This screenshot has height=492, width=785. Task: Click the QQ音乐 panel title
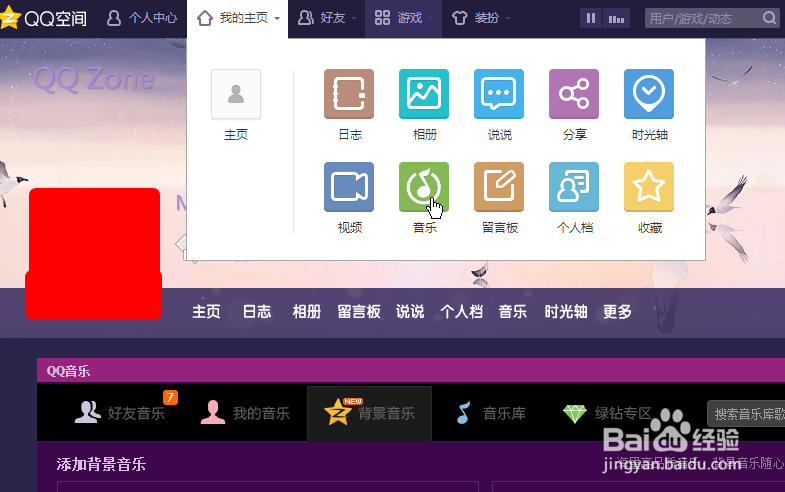tap(68, 371)
